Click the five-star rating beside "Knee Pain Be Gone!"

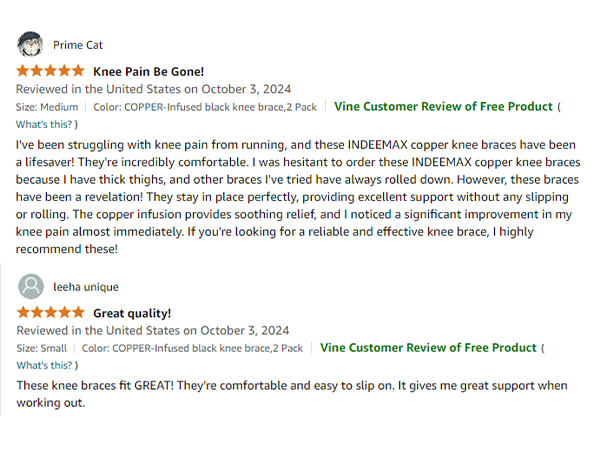click(x=50, y=71)
